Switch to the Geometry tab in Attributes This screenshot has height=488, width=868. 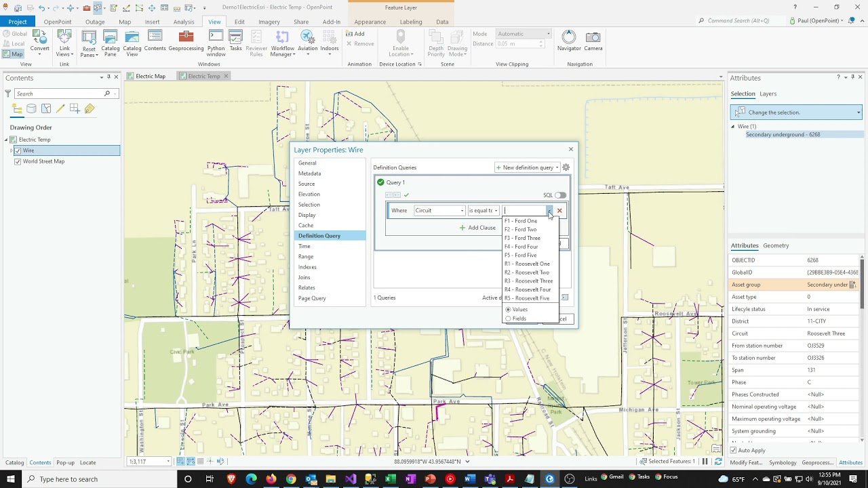[776, 245]
